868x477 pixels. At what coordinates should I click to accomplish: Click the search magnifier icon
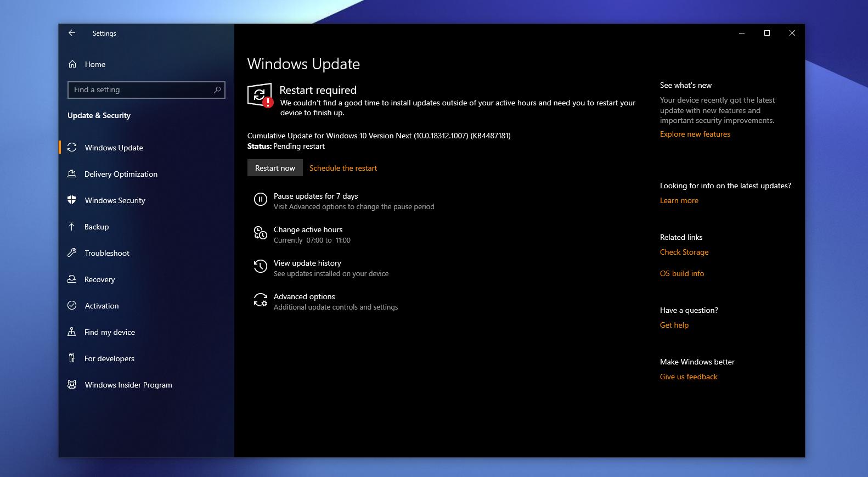[x=217, y=89]
